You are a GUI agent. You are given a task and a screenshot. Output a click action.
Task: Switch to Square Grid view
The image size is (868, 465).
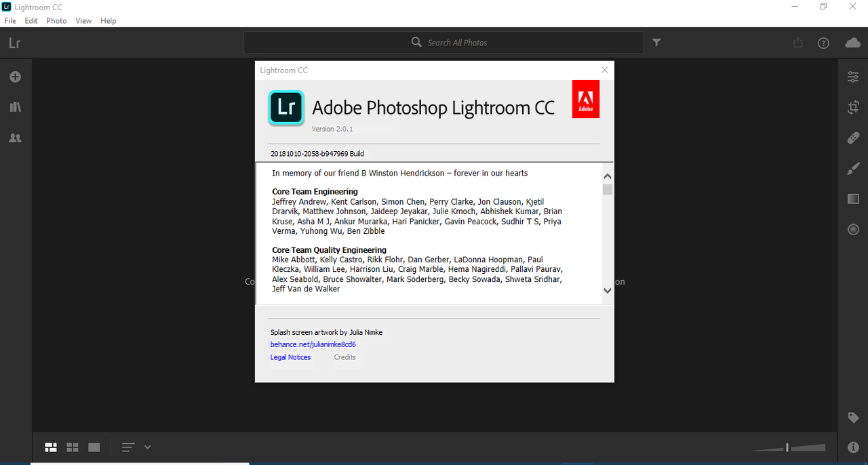click(73, 447)
